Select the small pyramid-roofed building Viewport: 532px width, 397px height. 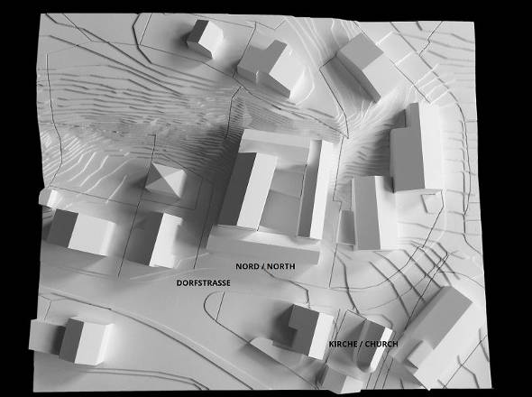tap(166, 180)
